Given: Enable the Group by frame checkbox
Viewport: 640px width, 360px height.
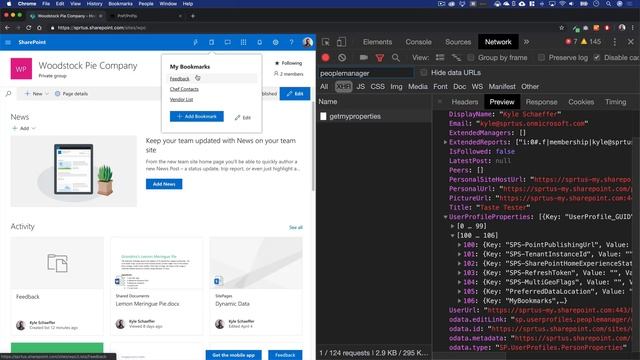Looking at the screenshot, I should click(471, 58).
